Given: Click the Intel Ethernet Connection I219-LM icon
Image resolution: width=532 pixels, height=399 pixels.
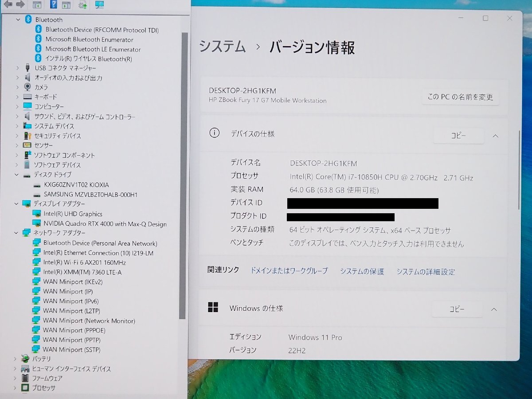Looking at the screenshot, I should tap(37, 253).
